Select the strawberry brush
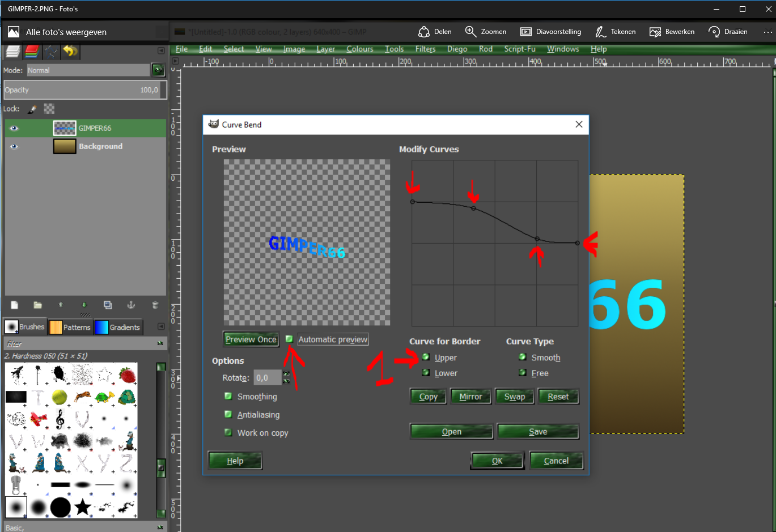Viewport: 776px width, 532px height. click(127, 375)
